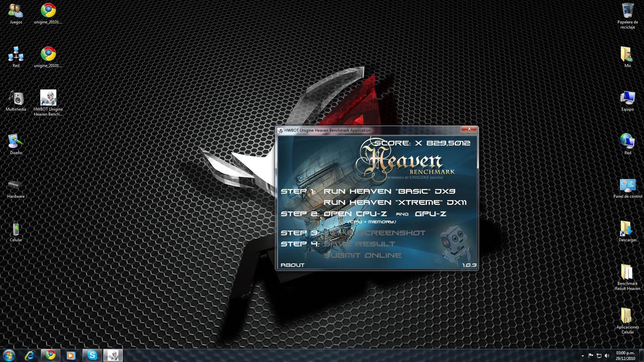
Task: Open the Equipo computer icon
Action: [627, 101]
